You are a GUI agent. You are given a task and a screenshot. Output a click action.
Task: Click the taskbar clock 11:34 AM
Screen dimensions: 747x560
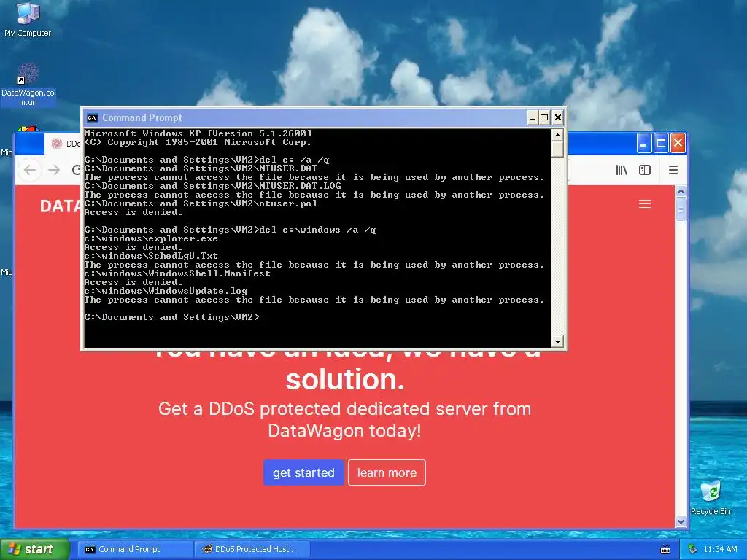pyautogui.click(x=720, y=550)
